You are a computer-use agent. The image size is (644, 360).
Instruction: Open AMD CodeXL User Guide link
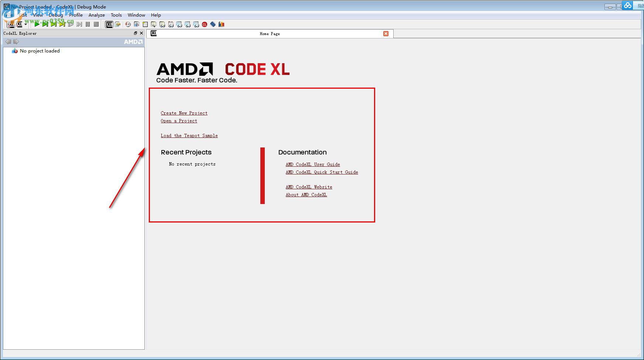tap(313, 164)
